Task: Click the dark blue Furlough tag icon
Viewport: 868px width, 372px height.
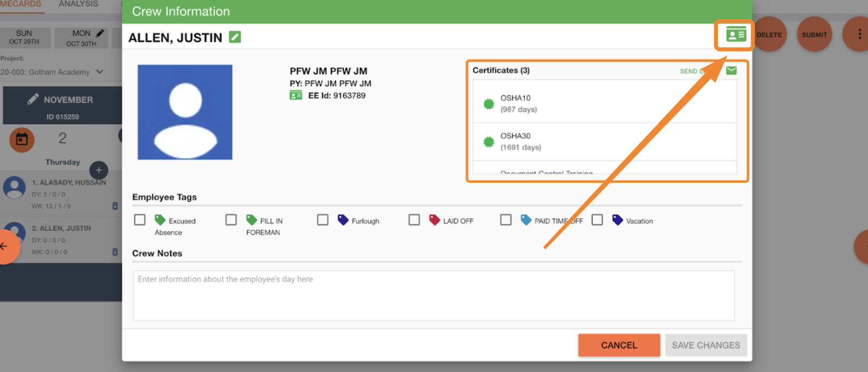Action: pyautogui.click(x=343, y=220)
